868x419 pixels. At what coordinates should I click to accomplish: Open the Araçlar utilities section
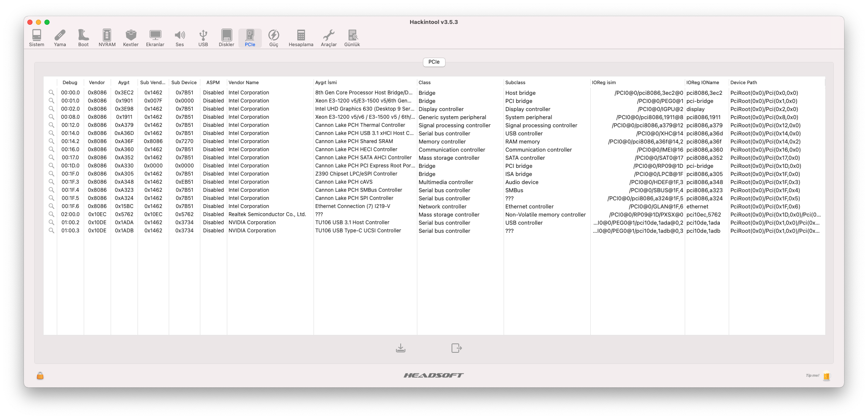(x=328, y=38)
